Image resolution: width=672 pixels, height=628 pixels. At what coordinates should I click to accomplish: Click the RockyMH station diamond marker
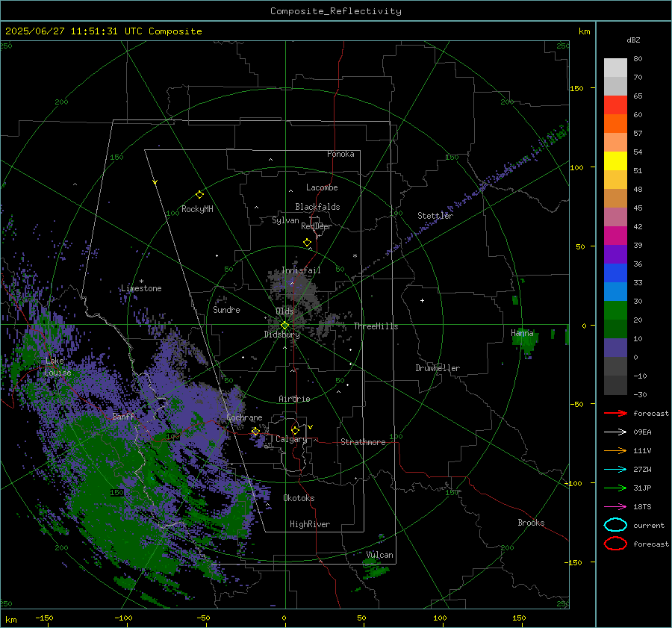199,195
